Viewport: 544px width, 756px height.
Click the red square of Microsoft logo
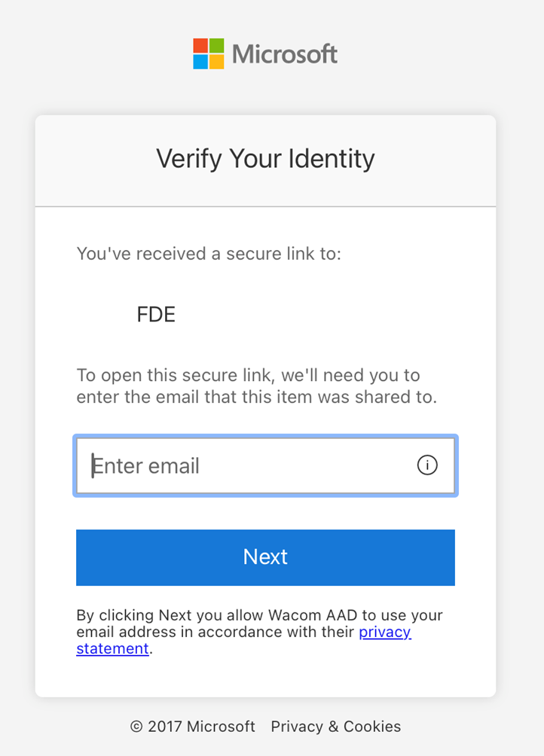[x=200, y=45]
